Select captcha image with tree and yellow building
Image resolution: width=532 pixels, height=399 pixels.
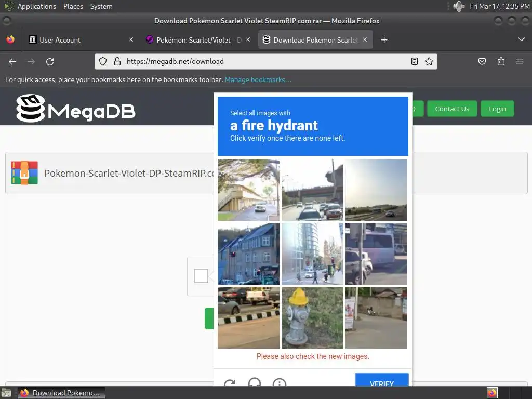pyautogui.click(x=248, y=190)
